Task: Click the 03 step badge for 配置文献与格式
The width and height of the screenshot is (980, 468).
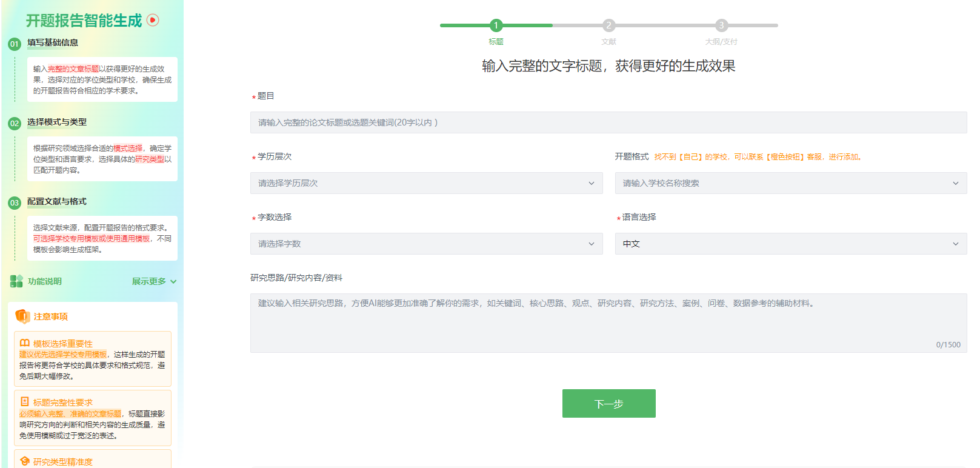Action: click(15, 202)
